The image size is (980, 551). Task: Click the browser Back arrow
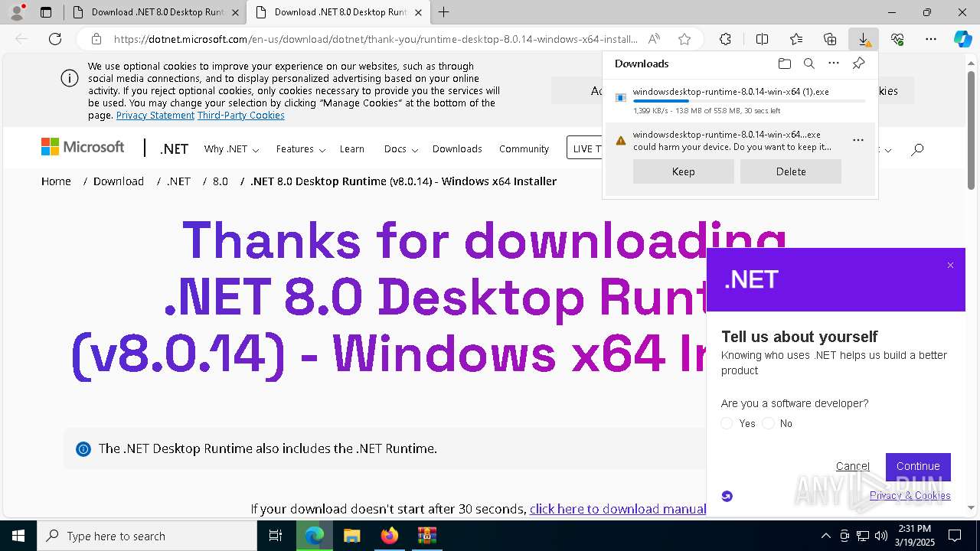[21, 39]
